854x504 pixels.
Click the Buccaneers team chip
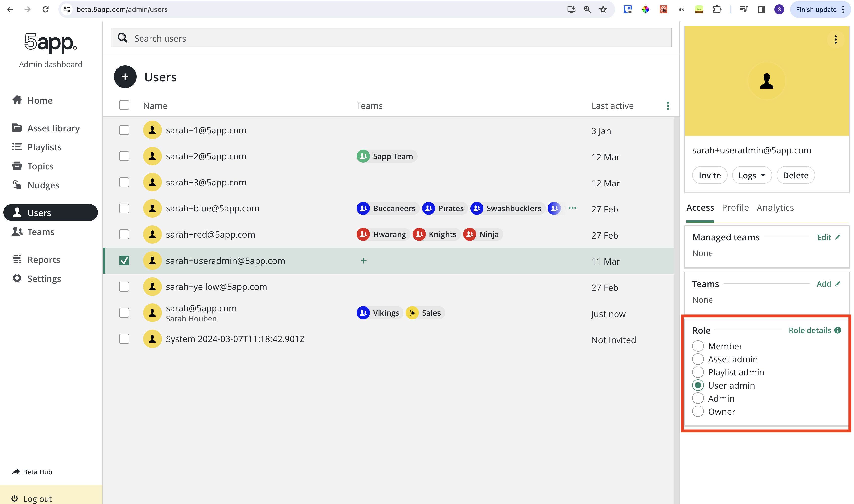tap(388, 208)
